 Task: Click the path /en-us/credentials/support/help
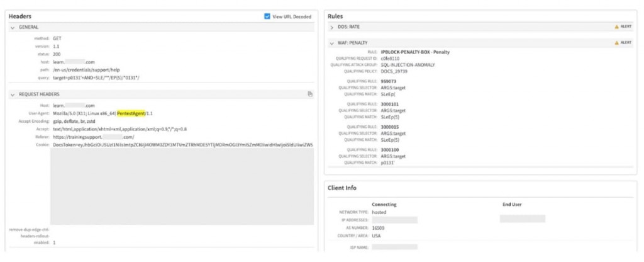click(86, 70)
